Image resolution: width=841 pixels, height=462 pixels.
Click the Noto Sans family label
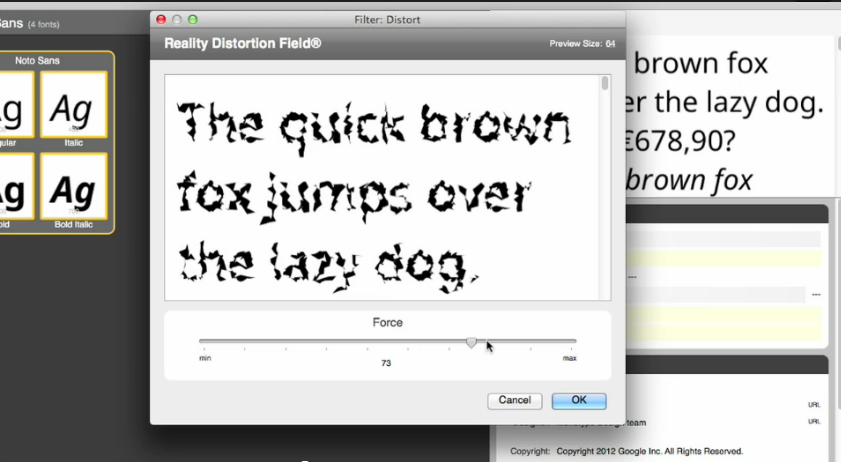point(37,61)
